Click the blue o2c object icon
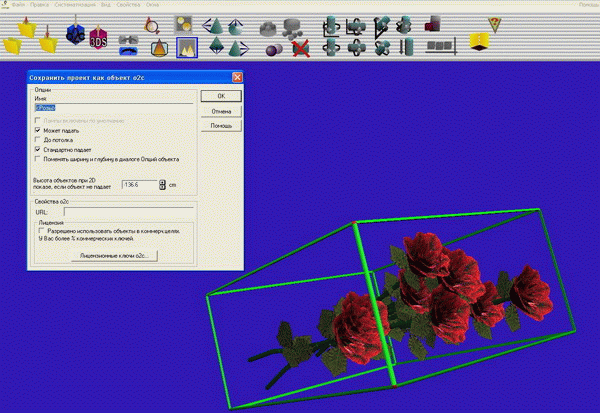Viewport: 600px width, 413px height. tap(72, 35)
